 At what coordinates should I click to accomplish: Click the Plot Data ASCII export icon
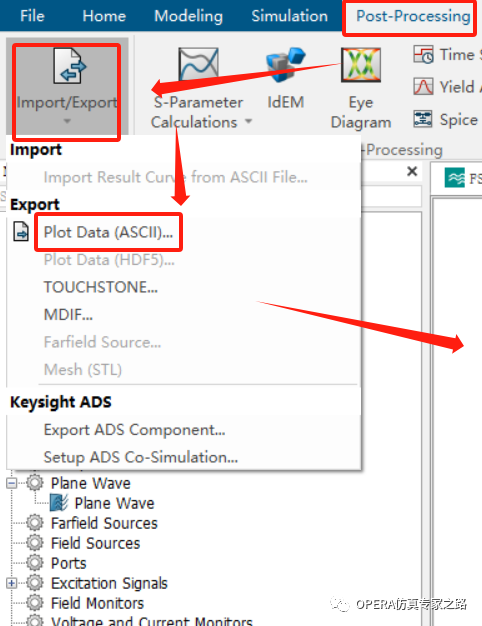click(21, 232)
